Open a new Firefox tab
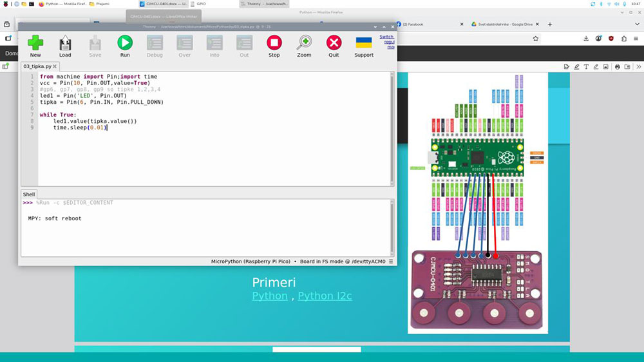The image size is (644, 362). click(x=549, y=24)
